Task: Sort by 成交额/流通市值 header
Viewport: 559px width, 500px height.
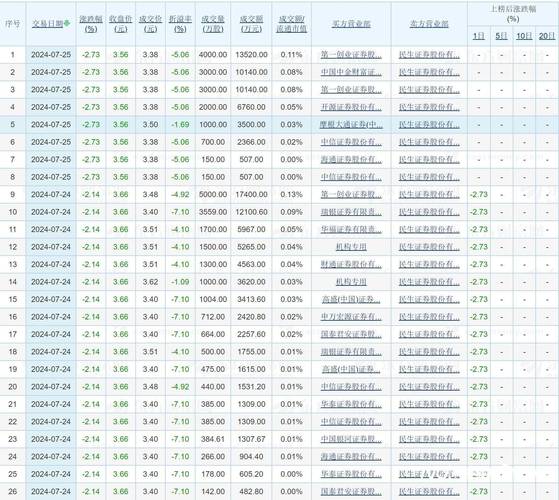Action: pos(292,24)
